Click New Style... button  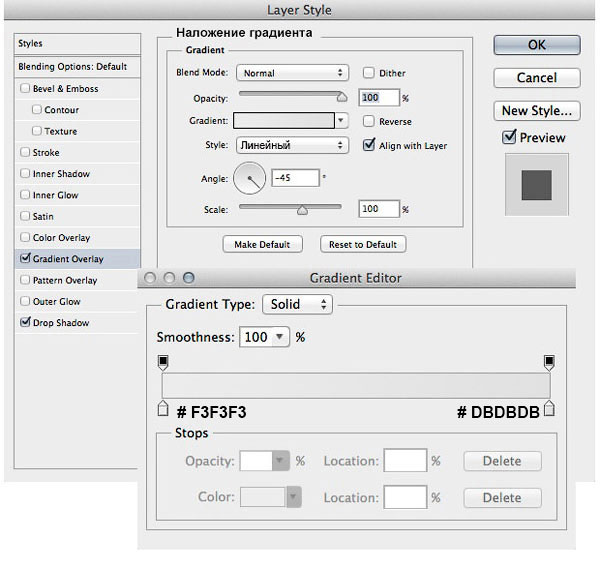(536, 111)
